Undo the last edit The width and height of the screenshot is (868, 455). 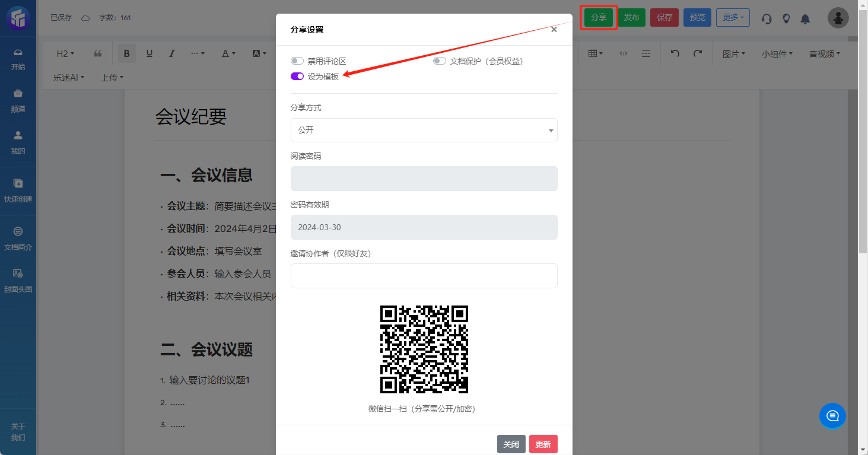tap(675, 53)
